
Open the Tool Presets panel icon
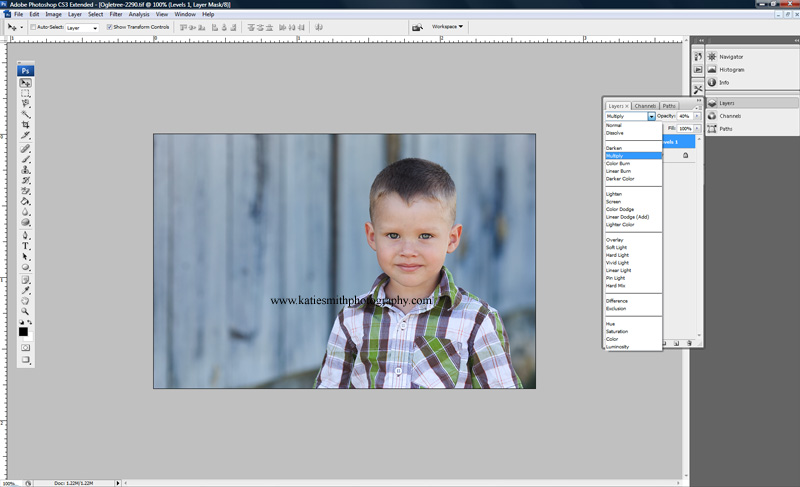(x=698, y=89)
